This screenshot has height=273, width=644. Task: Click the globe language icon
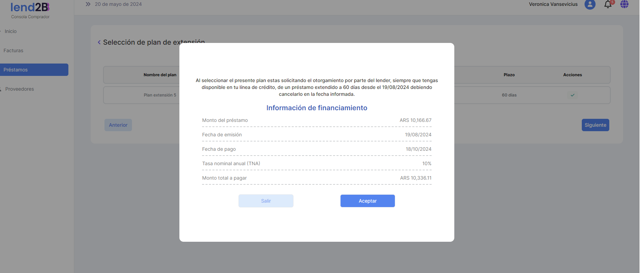(624, 4)
